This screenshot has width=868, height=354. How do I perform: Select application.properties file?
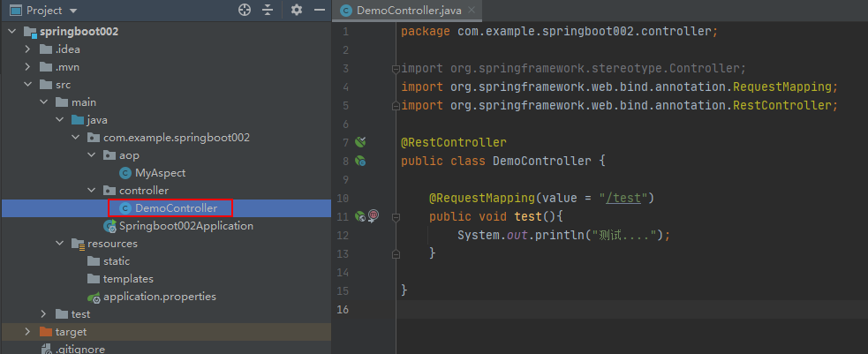click(x=159, y=297)
